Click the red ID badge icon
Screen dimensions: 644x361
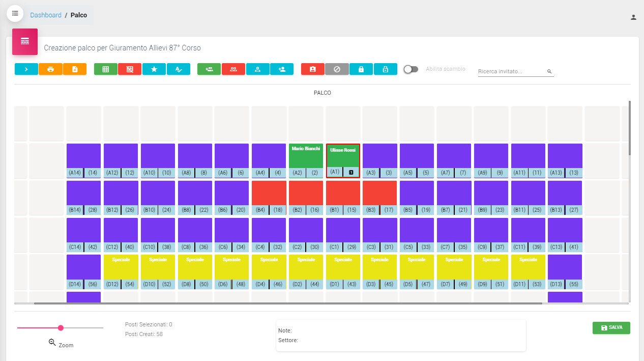[x=313, y=69]
